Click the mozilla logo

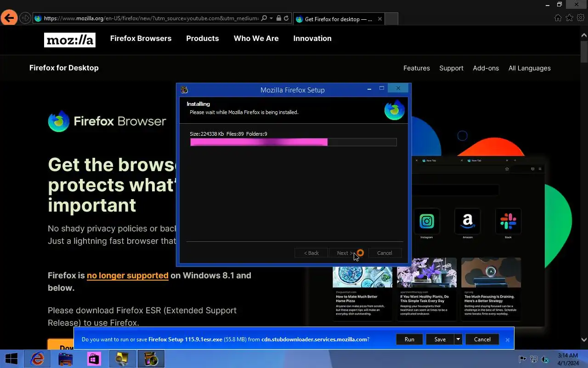(70, 40)
